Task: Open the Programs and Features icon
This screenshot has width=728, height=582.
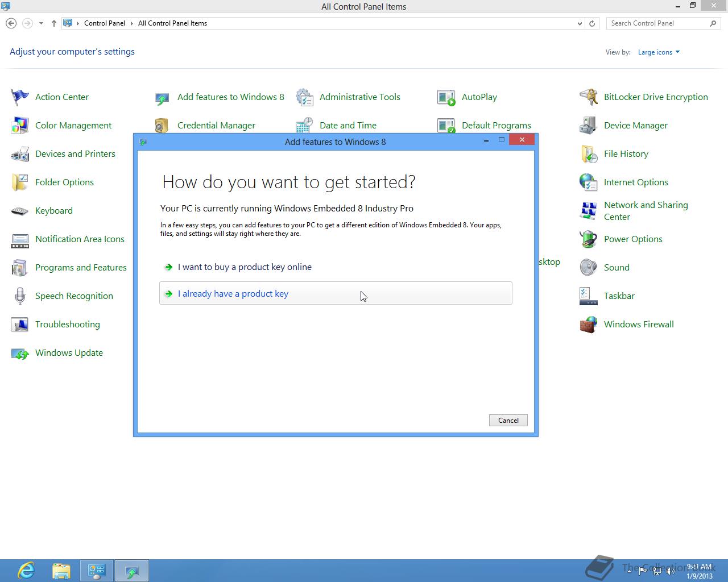Action: point(20,268)
